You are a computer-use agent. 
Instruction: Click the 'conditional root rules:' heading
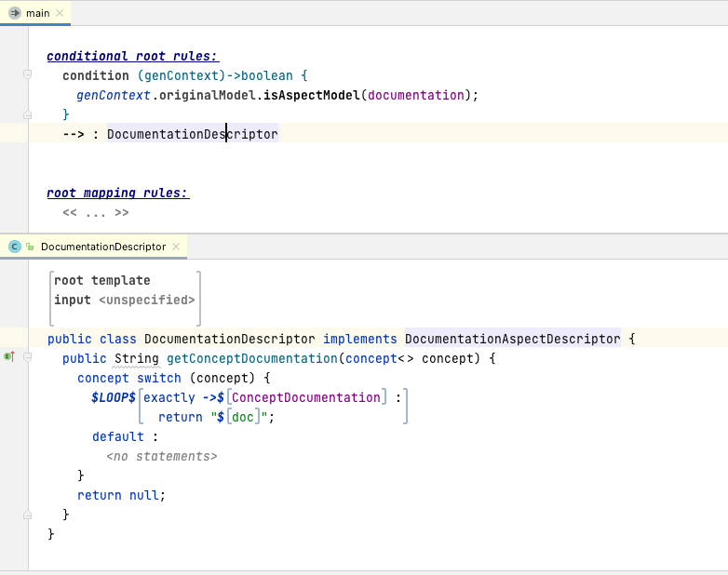point(132,57)
